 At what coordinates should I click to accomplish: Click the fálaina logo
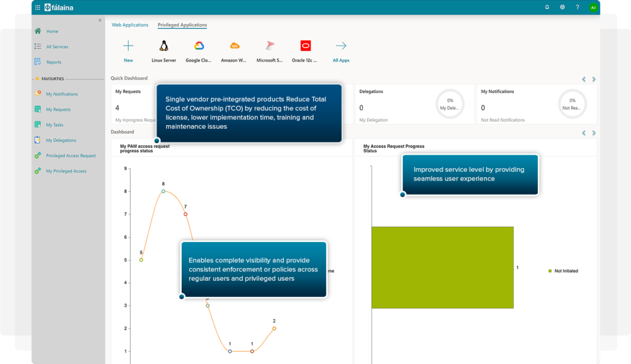point(59,7)
